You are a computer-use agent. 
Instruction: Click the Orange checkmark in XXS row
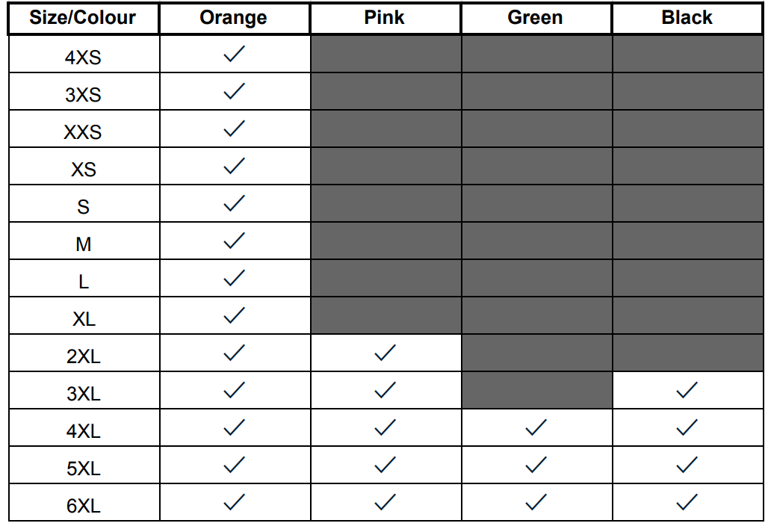point(234,129)
